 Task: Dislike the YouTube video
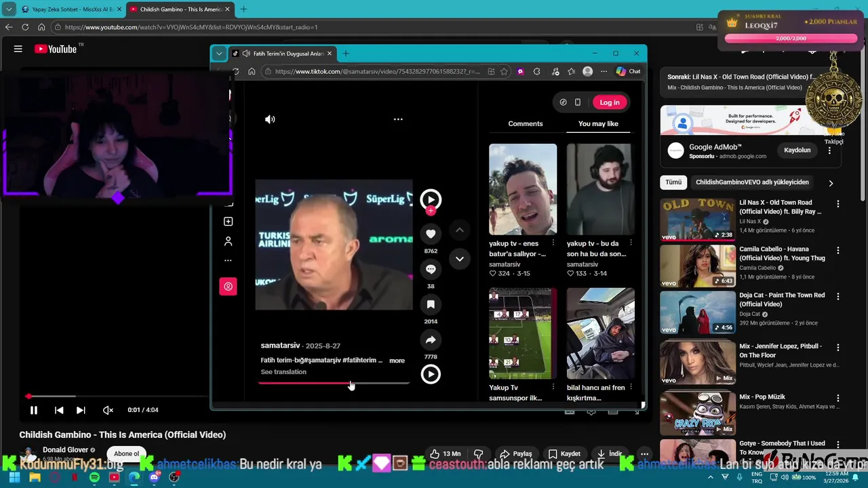pyautogui.click(x=479, y=453)
